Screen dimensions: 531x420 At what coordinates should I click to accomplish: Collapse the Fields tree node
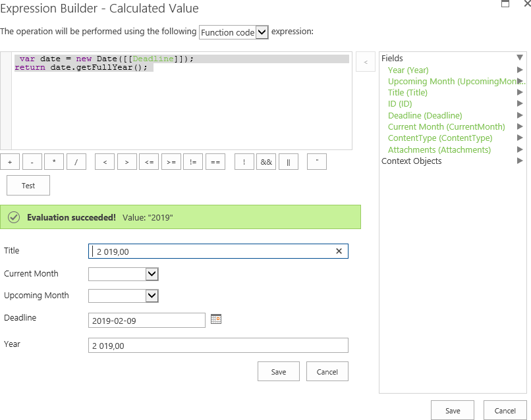(x=520, y=58)
